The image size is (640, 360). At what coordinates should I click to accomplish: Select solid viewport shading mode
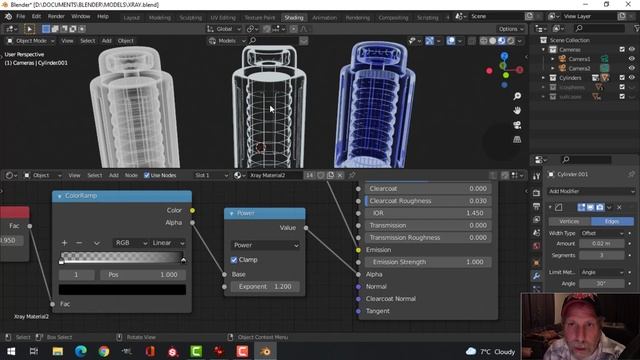click(493, 41)
